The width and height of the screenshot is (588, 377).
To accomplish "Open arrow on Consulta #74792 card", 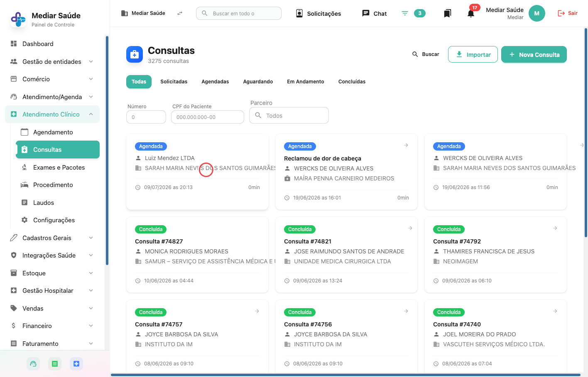I will pos(555,228).
